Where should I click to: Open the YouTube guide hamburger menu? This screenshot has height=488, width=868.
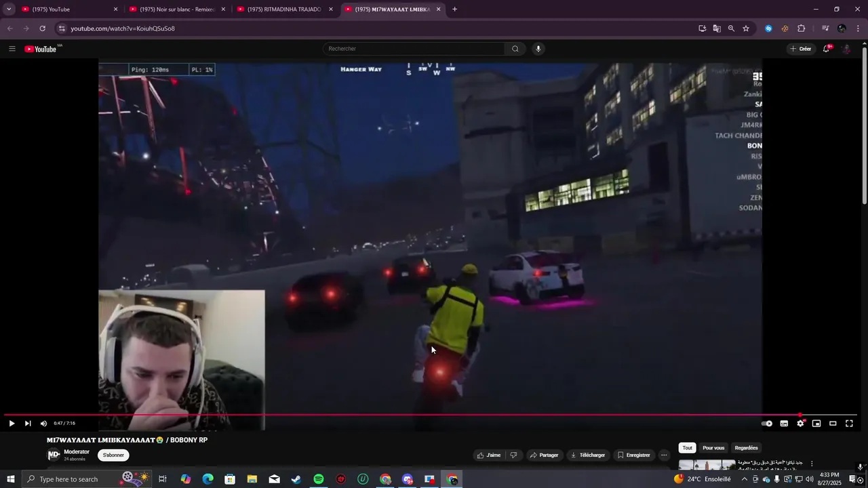pyautogui.click(x=12, y=49)
